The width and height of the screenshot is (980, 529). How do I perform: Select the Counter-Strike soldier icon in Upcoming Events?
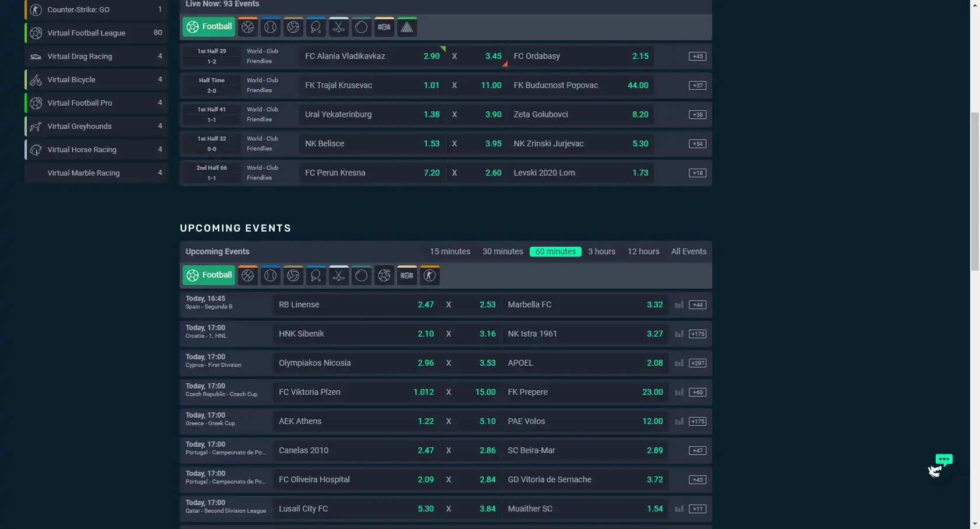tap(430, 276)
